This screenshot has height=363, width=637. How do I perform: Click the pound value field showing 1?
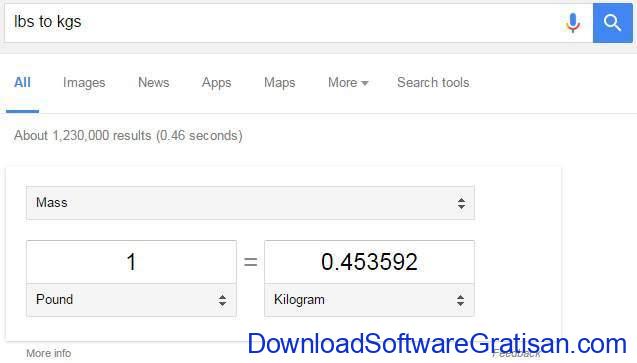coord(131,262)
